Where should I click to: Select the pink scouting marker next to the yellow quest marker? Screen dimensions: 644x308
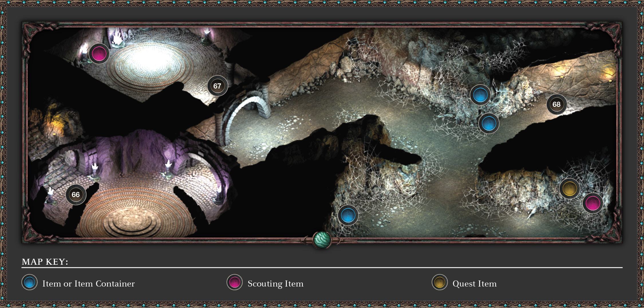coord(593,203)
